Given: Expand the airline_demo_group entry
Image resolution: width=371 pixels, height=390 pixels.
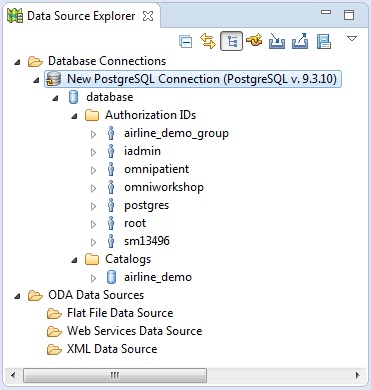Looking at the screenshot, I should point(94,134).
